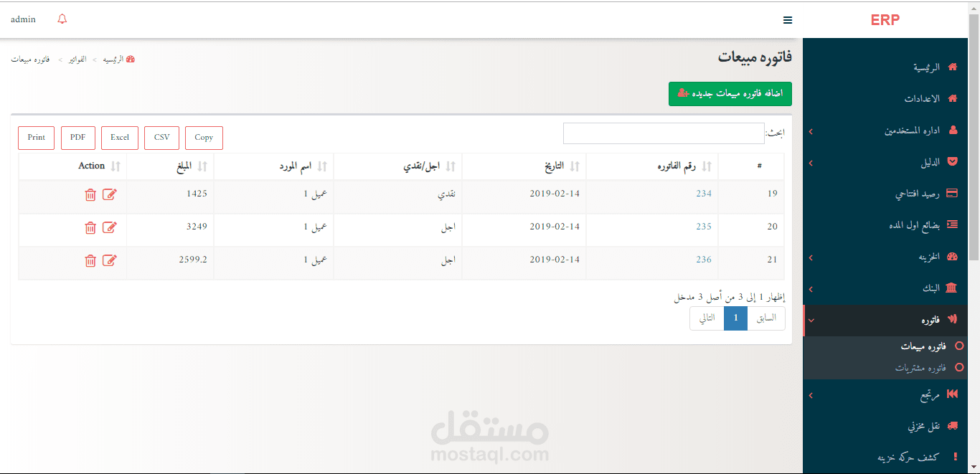
Task: Click the admin user name
Action: point(23,19)
